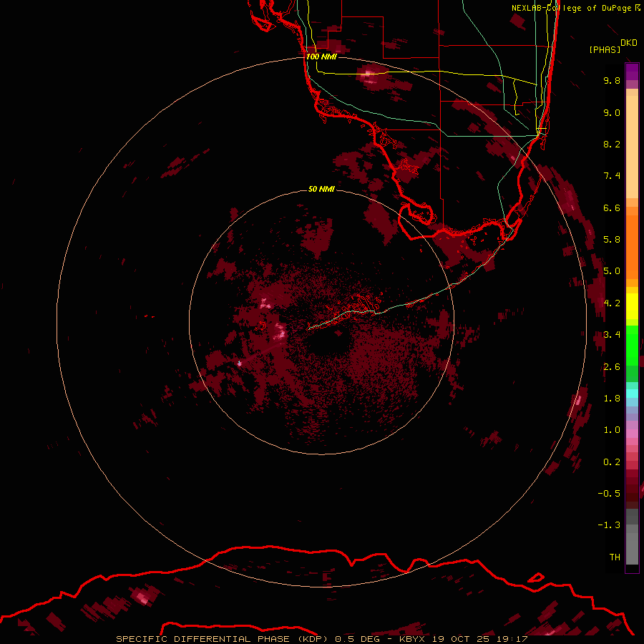Click the '19:17' timestamp text
Viewport: 644px width, 644px height.
point(511,639)
